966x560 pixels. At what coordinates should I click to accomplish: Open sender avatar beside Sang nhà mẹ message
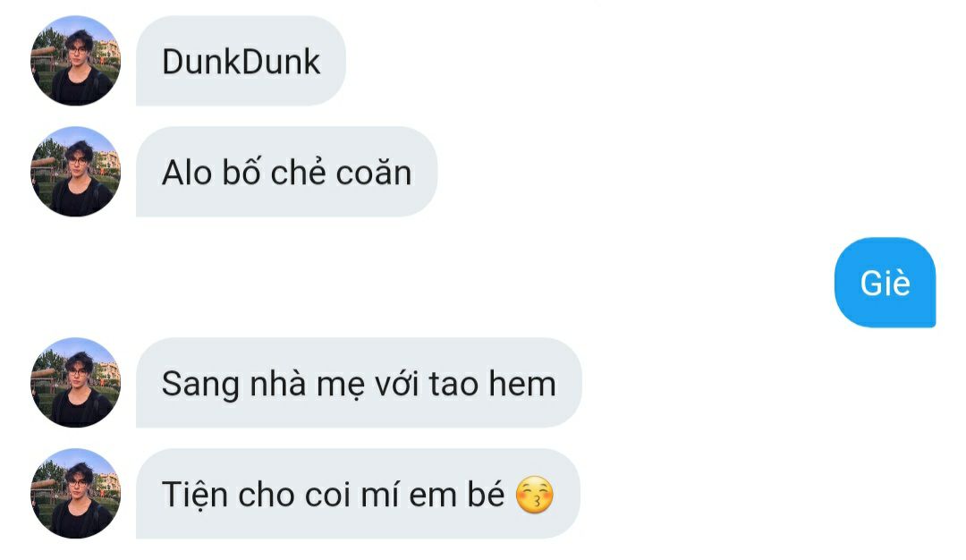tap(75, 383)
